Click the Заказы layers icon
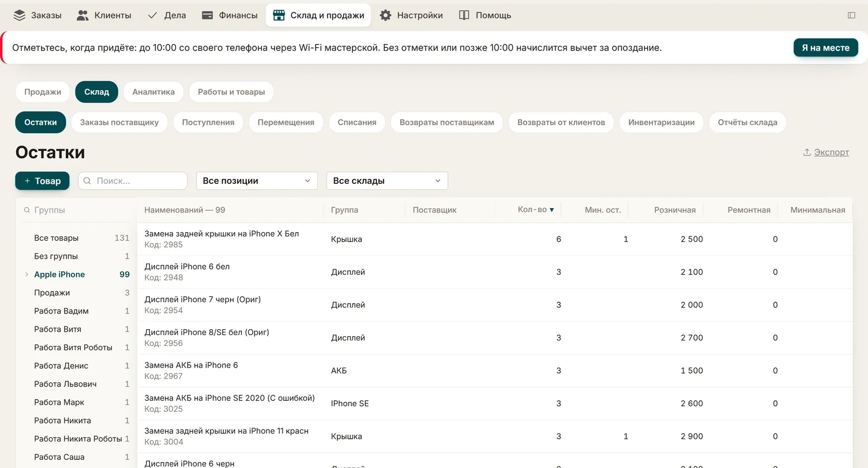868x468 pixels. click(20, 15)
